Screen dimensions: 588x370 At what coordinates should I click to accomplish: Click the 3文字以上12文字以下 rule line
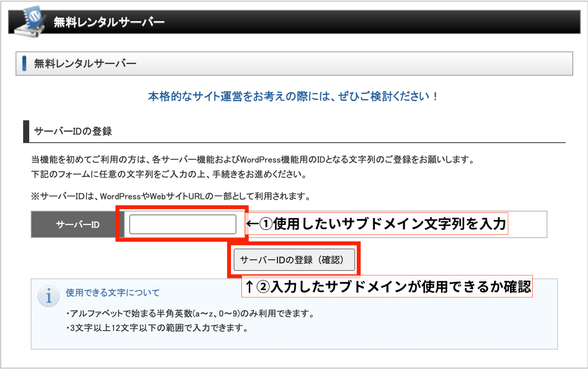click(x=157, y=328)
